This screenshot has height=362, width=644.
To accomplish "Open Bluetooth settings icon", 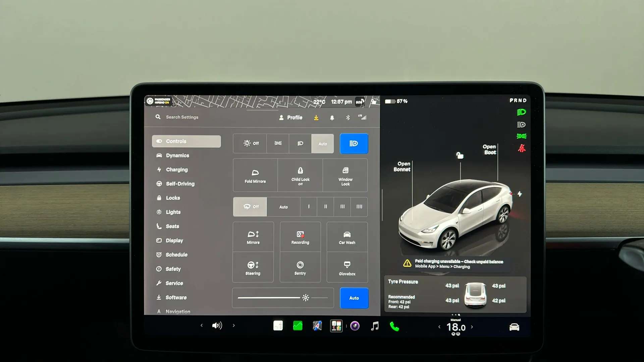I will (348, 118).
